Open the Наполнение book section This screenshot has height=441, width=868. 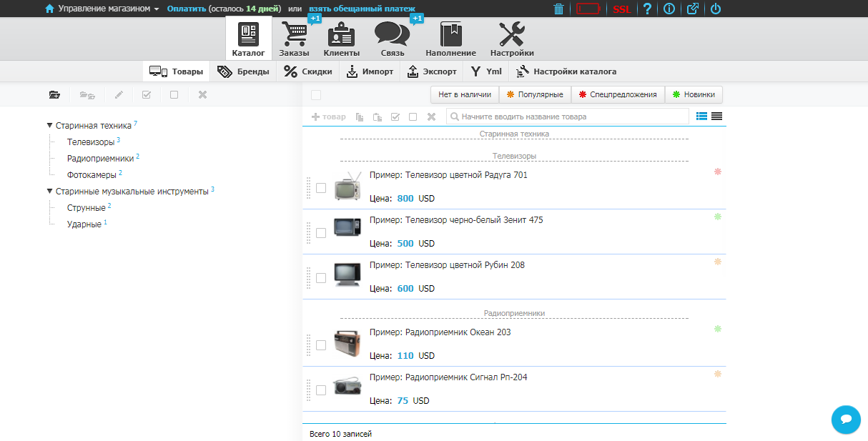click(x=450, y=39)
